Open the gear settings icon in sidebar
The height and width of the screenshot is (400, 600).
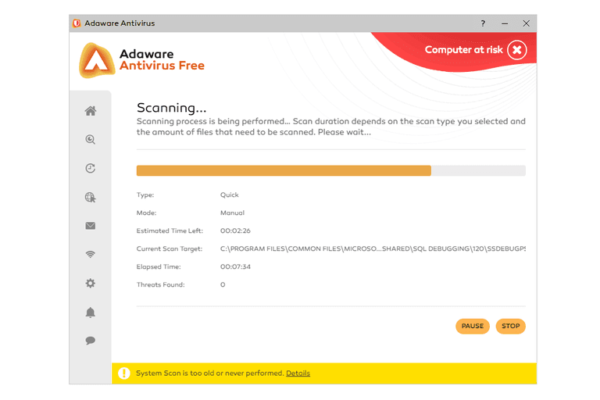click(90, 283)
